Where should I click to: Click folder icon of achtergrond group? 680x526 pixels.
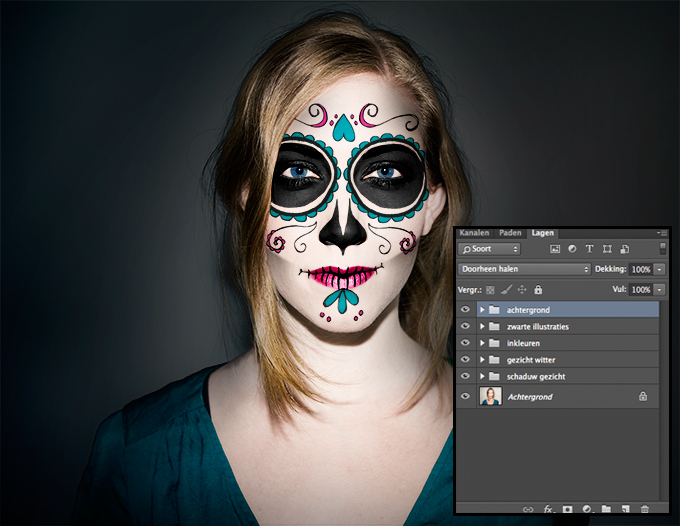(494, 310)
